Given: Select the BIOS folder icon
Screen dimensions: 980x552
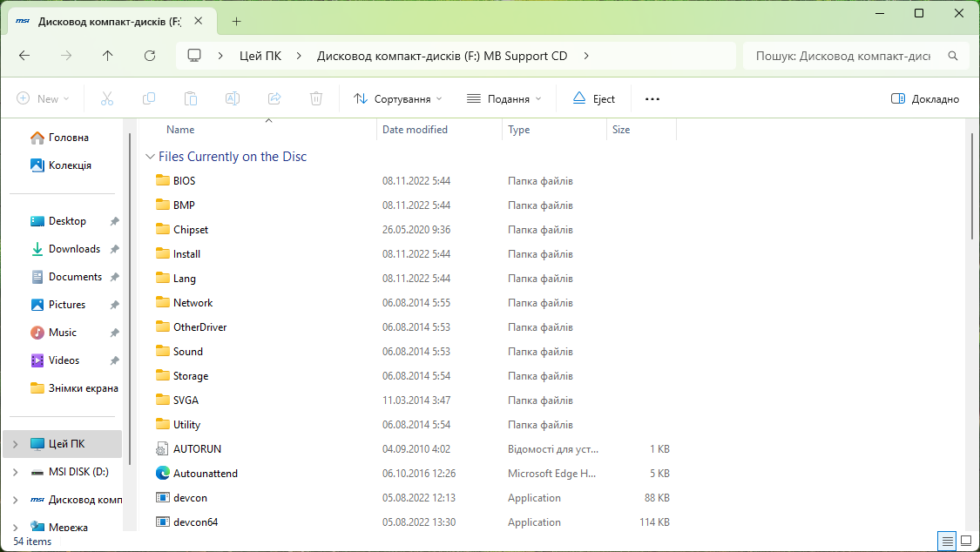Looking at the screenshot, I should (163, 180).
